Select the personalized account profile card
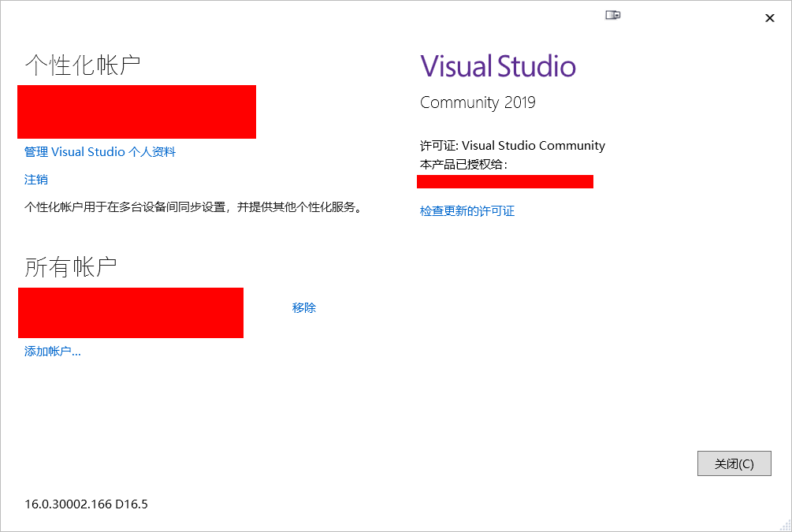Viewport: 792px width, 532px height. coord(136,111)
